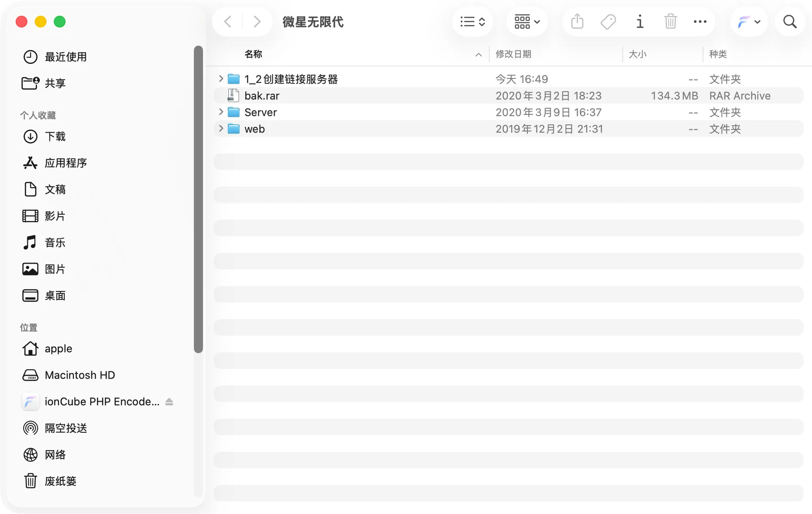Open the ionCube PHP Encoder volume

[x=102, y=401]
